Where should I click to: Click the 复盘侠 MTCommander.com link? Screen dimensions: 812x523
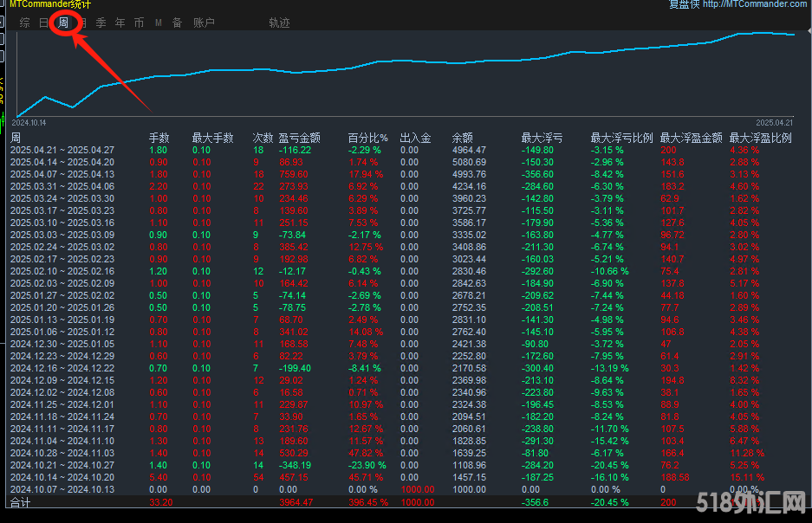(x=737, y=4)
